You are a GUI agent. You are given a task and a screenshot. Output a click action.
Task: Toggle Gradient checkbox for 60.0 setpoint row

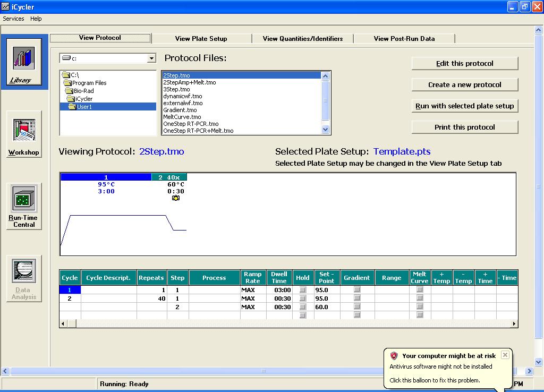[x=357, y=306]
